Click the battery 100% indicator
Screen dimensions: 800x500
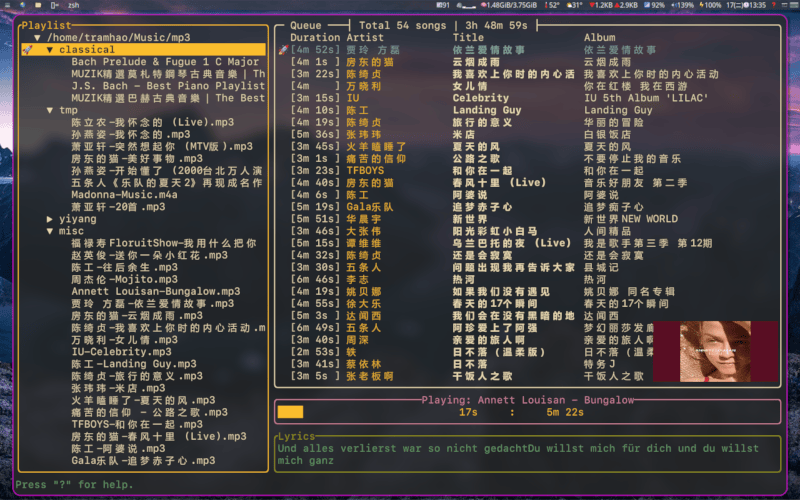tap(710, 5)
